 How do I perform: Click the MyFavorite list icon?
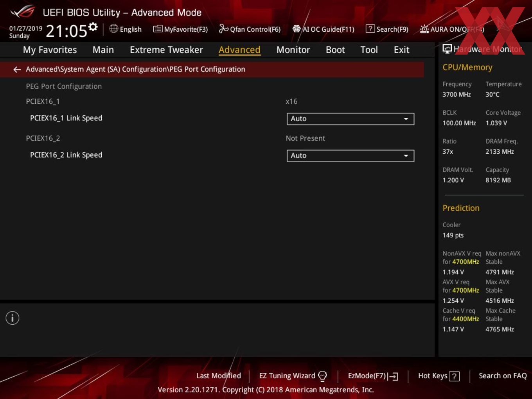tap(158, 29)
